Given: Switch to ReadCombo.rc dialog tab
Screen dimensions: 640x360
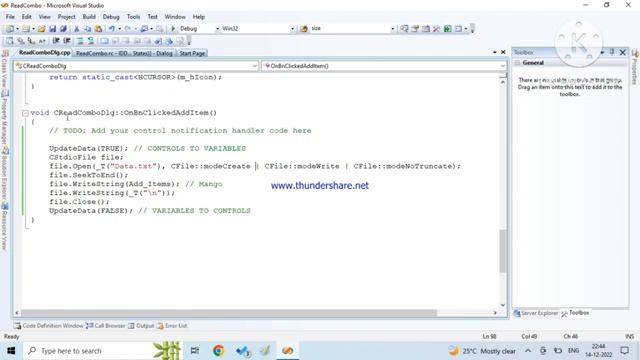Looking at the screenshot, I should [124, 53].
